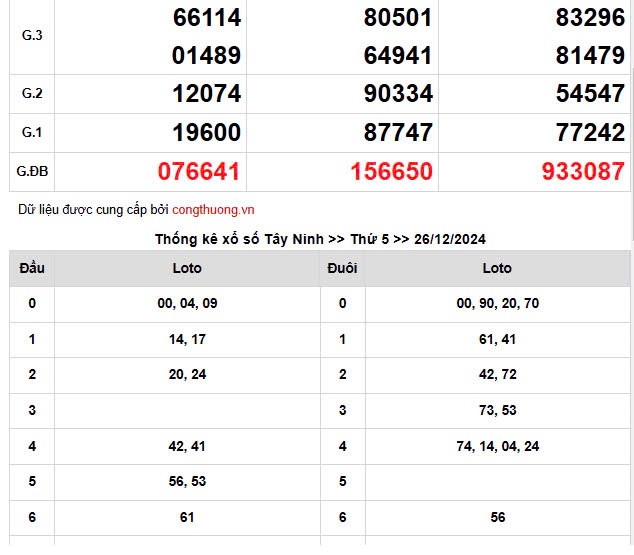Click the loto cell "74, 14, 04, 24"
Viewport: 634px width, 555px height.
(497, 447)
